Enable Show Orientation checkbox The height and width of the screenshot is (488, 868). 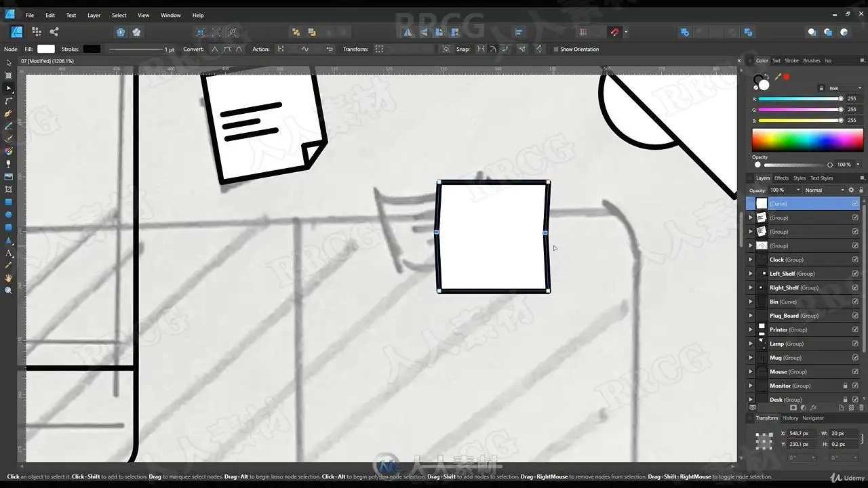(x=555, y=49)
